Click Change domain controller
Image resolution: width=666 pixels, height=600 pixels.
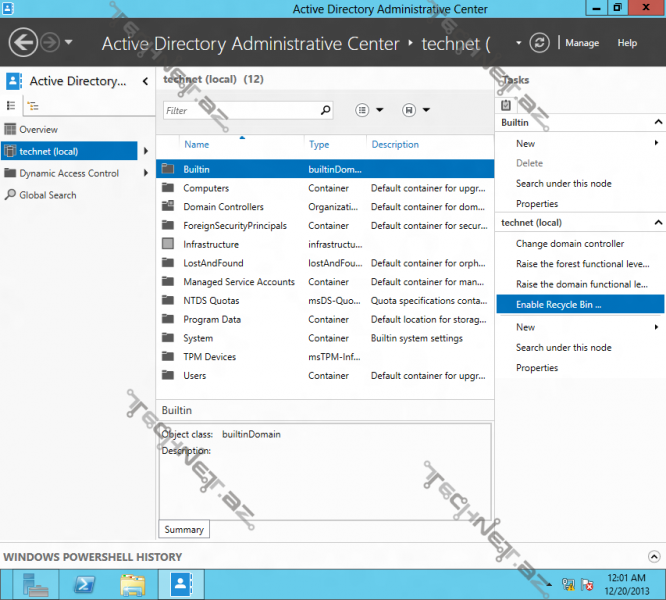point(570,243)
